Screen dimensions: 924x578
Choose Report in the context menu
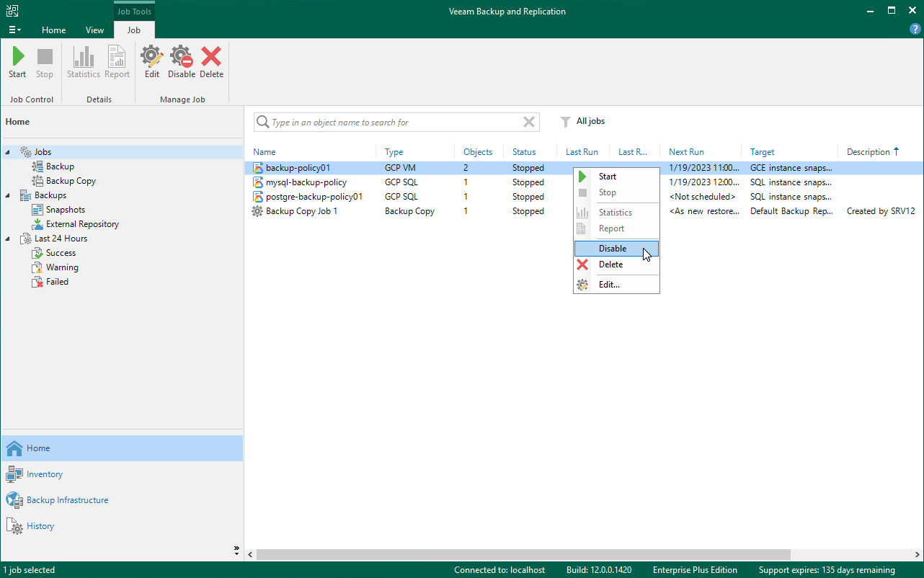616,228
